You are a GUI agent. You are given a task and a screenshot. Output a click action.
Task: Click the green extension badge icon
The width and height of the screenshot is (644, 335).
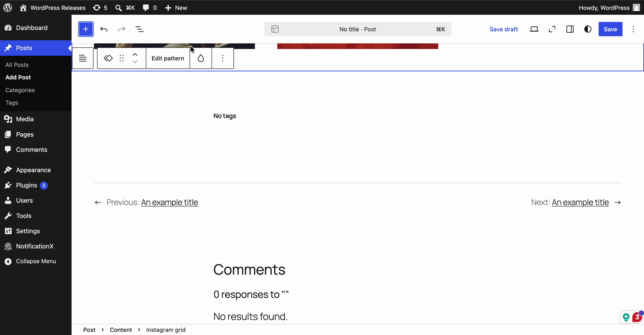tap(626, 317)
